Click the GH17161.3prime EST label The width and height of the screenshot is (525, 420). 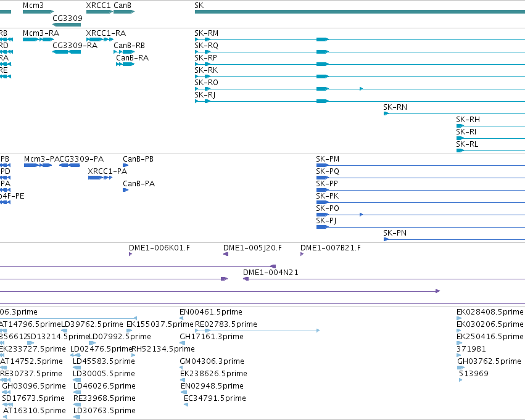[212, 337]
